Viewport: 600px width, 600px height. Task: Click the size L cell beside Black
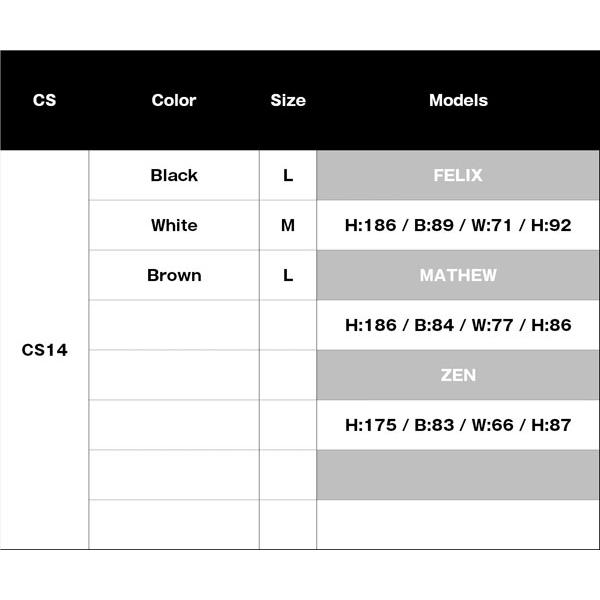(288, 175)
